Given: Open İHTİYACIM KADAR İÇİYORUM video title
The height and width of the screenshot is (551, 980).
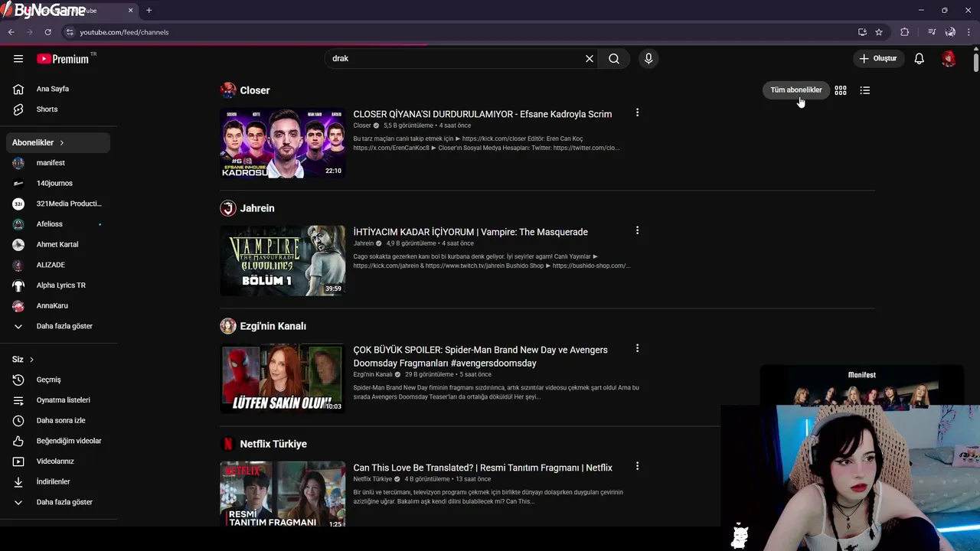Looking at the screenshot, I should pos(470,232).
